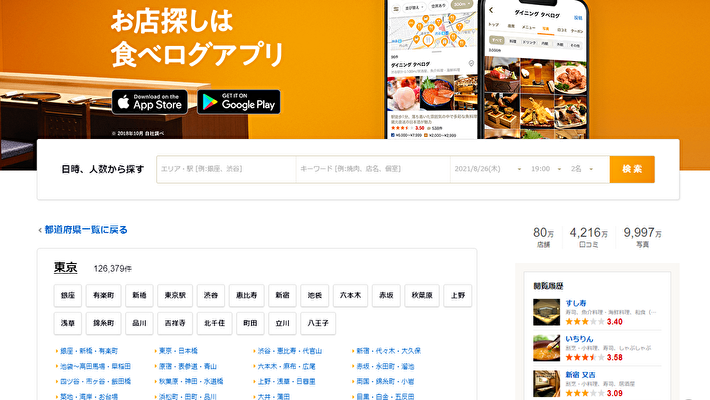This screenshot has height=400, width=710.
Task: Select the 赤坂 area button
Action: [x=386, y=295]
